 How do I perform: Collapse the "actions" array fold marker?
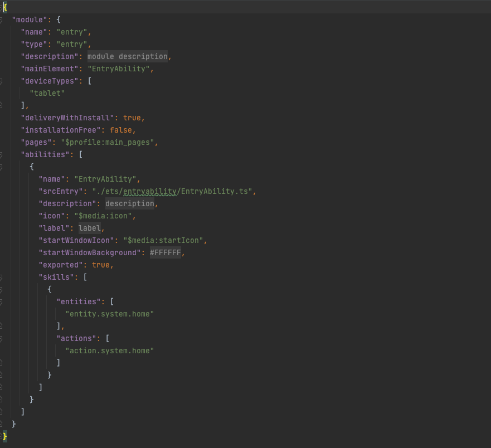coord(1,339)
